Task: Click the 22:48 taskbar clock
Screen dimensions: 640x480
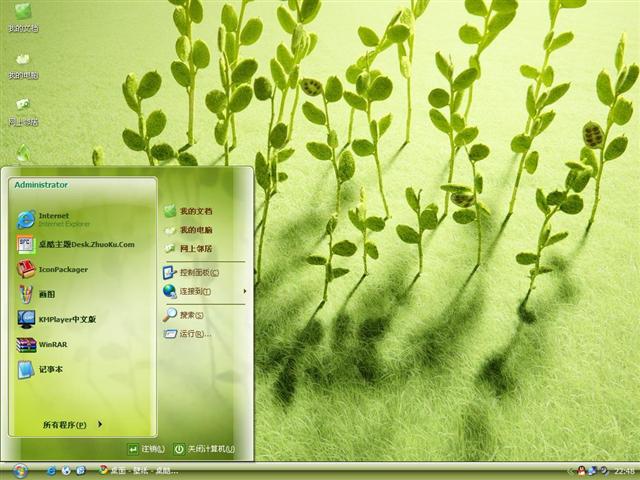Action: (x=624, y=471)
